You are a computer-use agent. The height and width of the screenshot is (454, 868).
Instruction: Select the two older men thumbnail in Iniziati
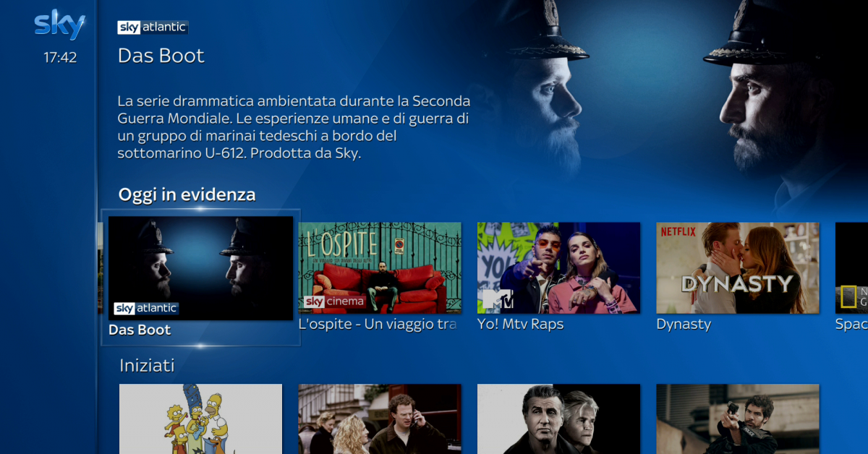558,419
